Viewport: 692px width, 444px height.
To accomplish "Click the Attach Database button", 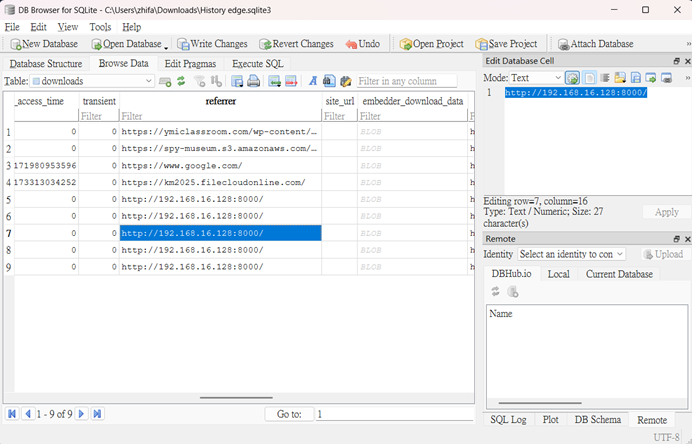I will click(x=596, y=44).
